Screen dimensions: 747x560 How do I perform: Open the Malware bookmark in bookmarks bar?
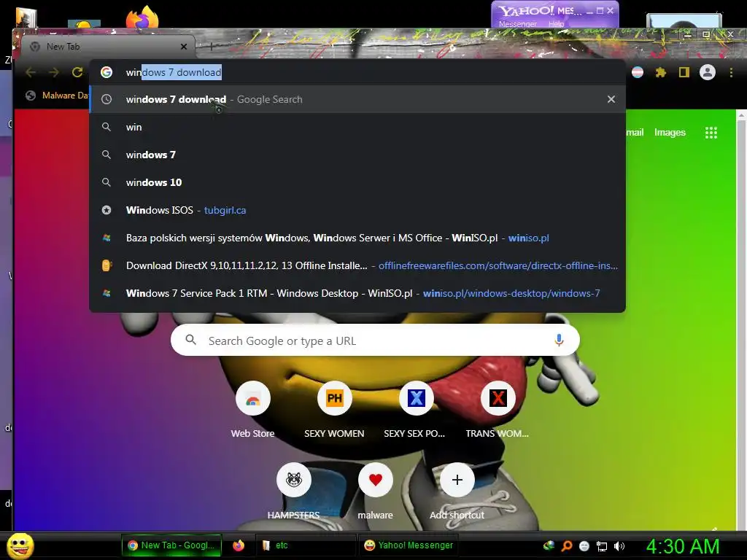coord(57,96)
